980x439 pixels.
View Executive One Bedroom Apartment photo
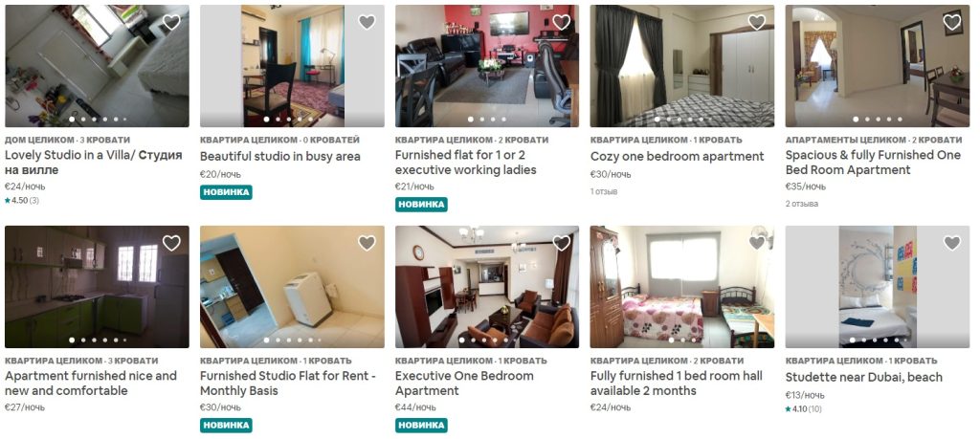point(487,287)
